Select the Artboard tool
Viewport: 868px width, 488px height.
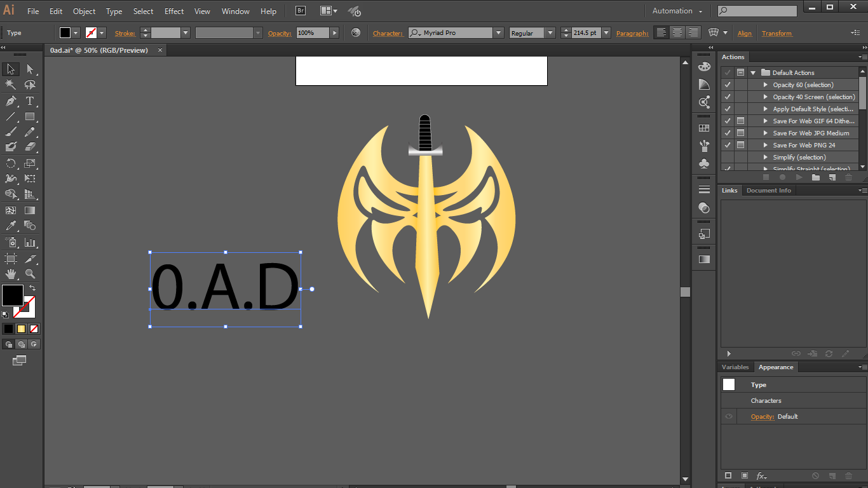click(x=11, y=259)
